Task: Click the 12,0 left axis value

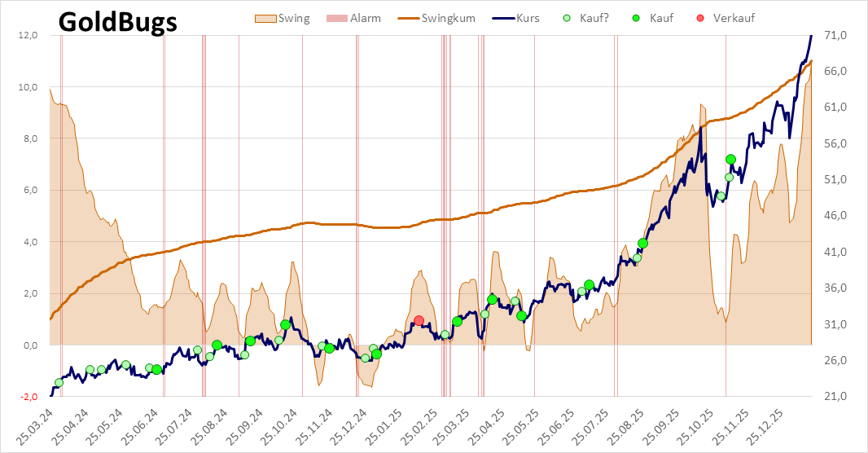Action: [x=28, y=35]
